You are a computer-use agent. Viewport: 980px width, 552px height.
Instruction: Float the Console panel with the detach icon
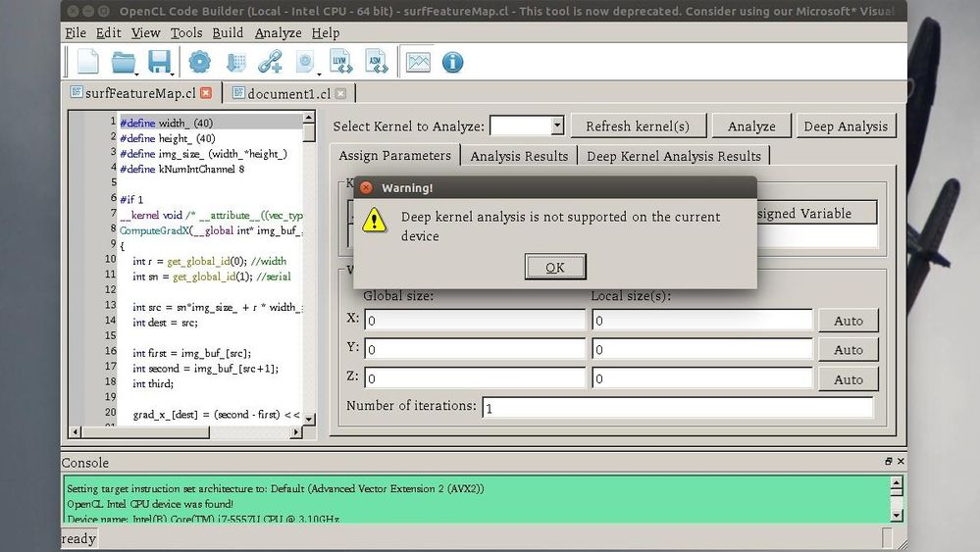(x=888, y=461)
